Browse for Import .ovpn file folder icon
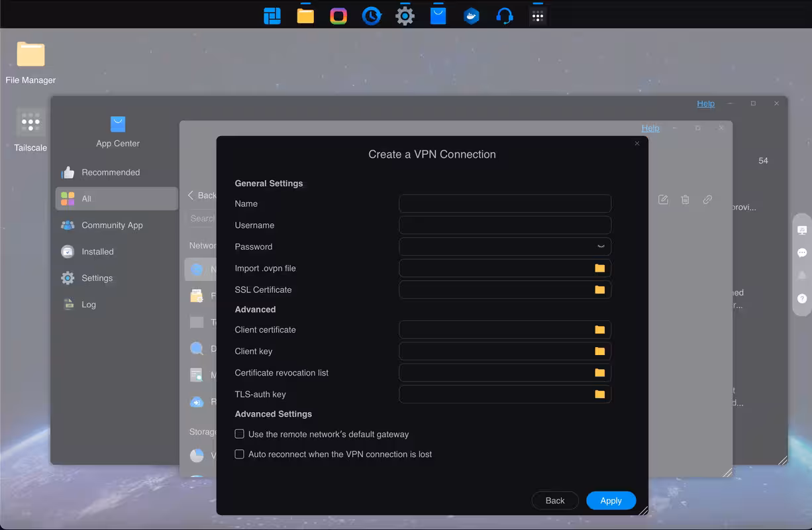Viewport: 812px width, 530px height. 600,268
